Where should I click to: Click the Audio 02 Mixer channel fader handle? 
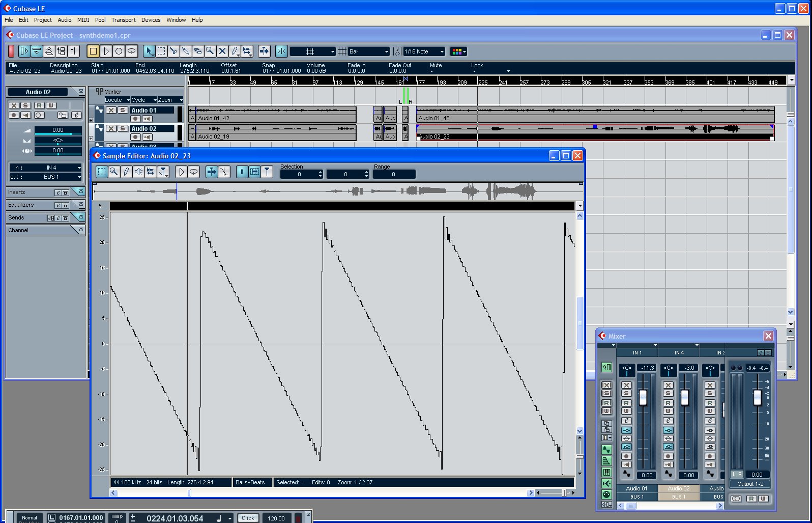(685, 398)
